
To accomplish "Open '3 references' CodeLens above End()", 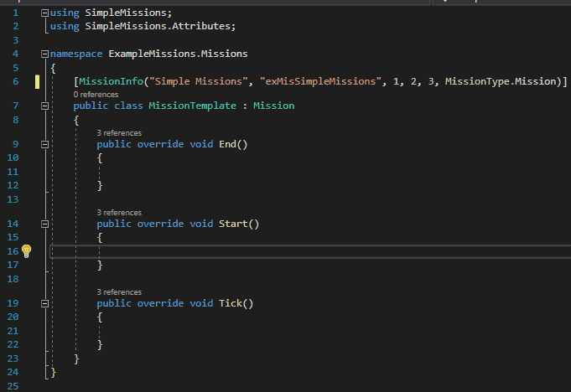I will click(119, 133).
